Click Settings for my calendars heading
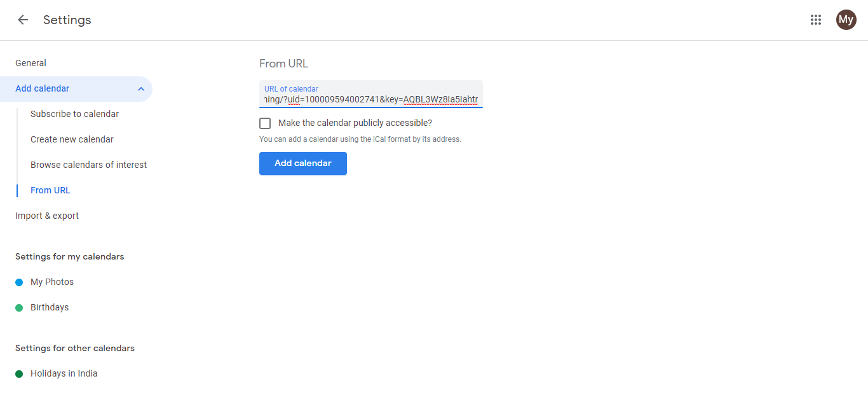 pos(70,256)
